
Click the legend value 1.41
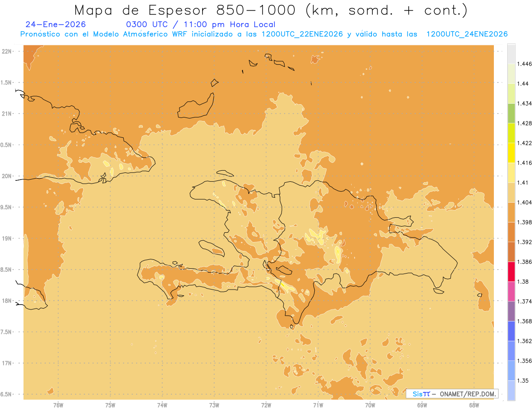point(523,183)
